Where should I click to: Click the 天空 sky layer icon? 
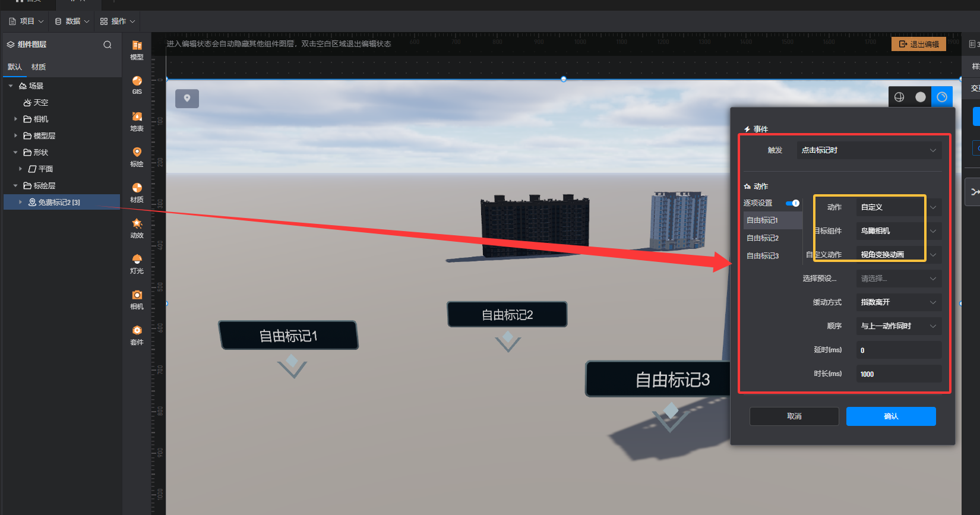click(x=27, y=103)
